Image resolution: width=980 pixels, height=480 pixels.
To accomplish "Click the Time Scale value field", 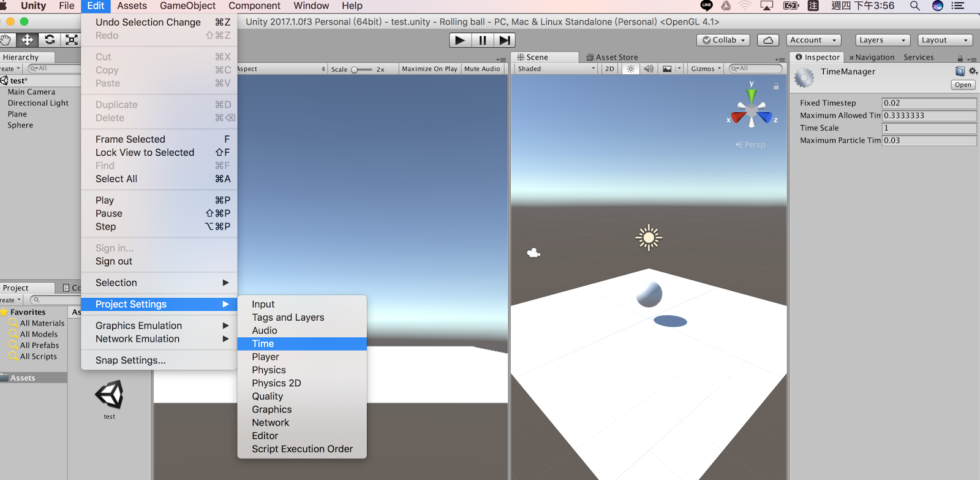I will 929,128.
